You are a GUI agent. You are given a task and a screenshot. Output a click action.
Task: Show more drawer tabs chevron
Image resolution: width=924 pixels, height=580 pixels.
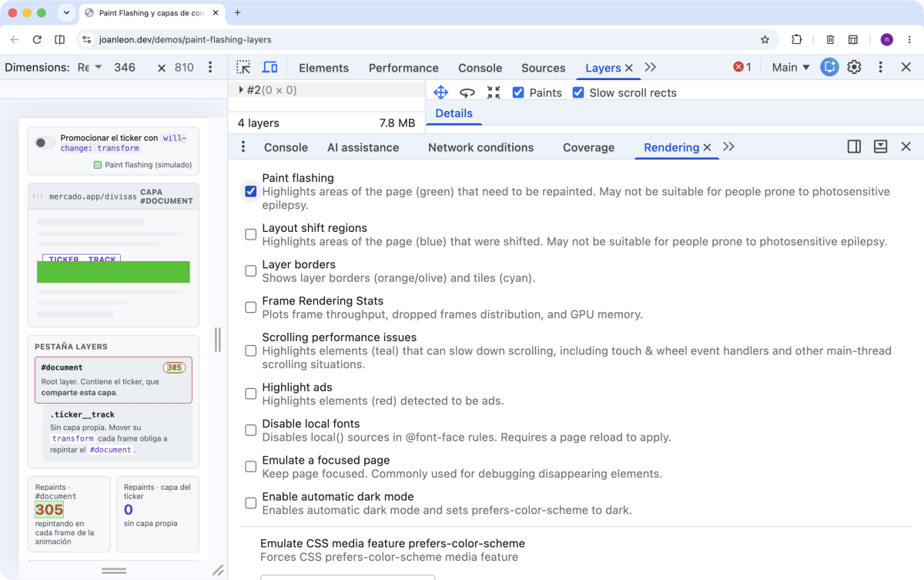[728, 147]
